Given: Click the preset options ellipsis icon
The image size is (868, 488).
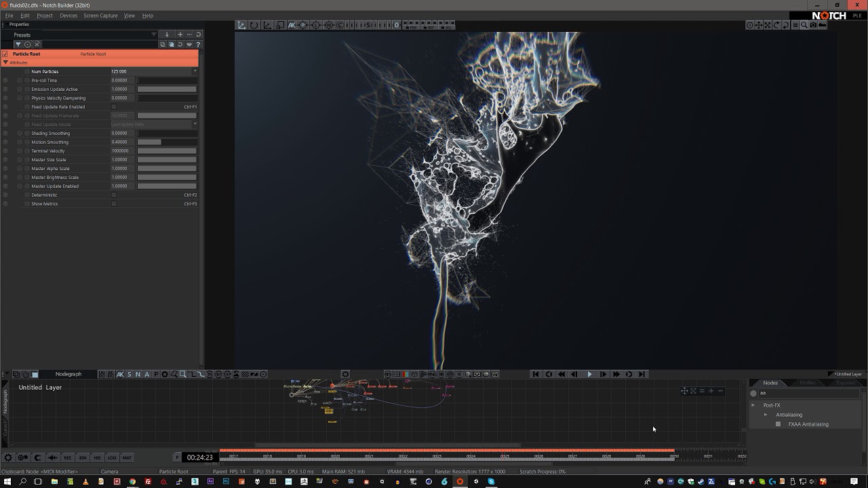Looking at the screenshot, I should 189,35.
